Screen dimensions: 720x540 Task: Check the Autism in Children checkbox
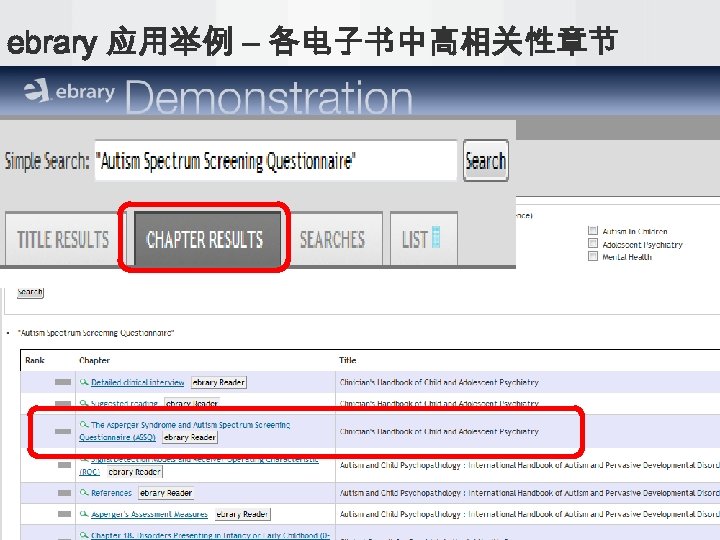593,231
